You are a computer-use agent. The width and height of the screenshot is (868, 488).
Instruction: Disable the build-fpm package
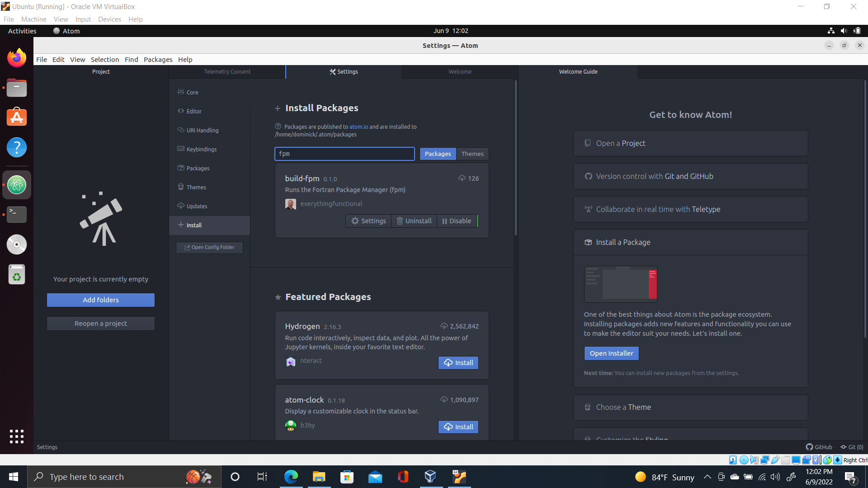(x=457, y=221)
